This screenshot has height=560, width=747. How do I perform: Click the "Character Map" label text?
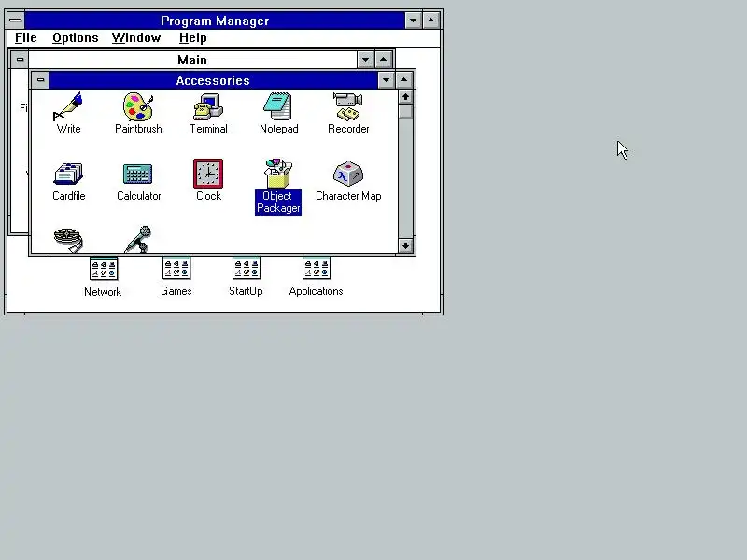[348, 196]
